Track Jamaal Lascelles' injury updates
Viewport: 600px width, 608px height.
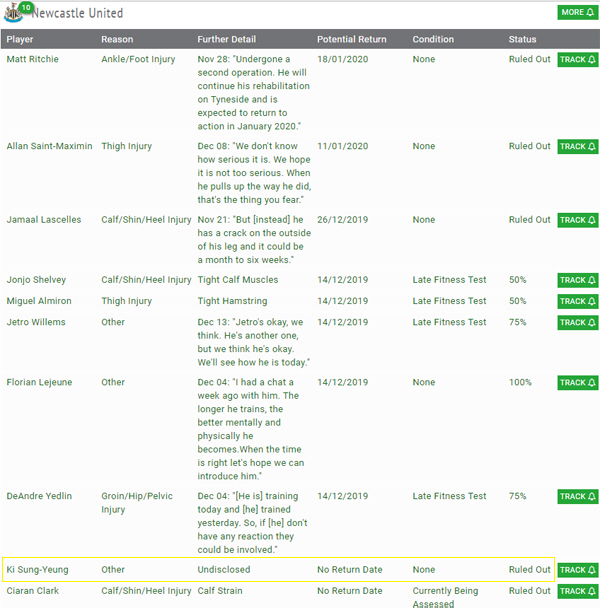click(x=578, y=220)
